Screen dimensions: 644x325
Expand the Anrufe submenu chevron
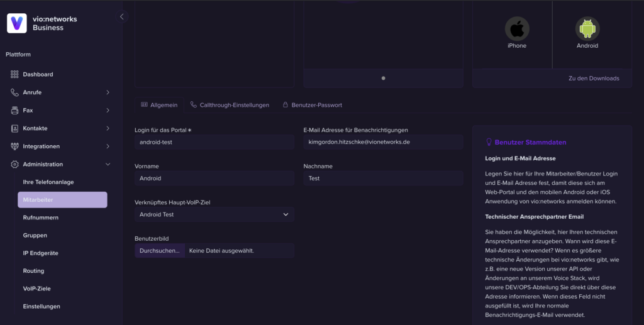click(x=108, y=92)
